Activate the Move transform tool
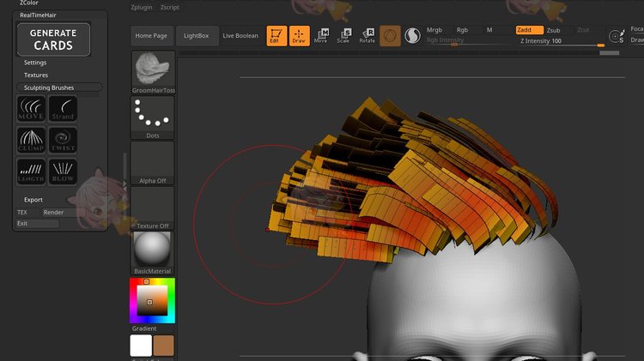Image resolution: width=644 pixels, height=361 pixels. 322,36
